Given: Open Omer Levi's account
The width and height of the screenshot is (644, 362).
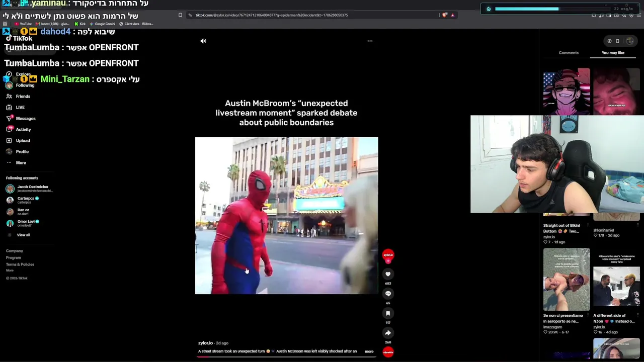Looking at the screenshot, I should [23, 223].
